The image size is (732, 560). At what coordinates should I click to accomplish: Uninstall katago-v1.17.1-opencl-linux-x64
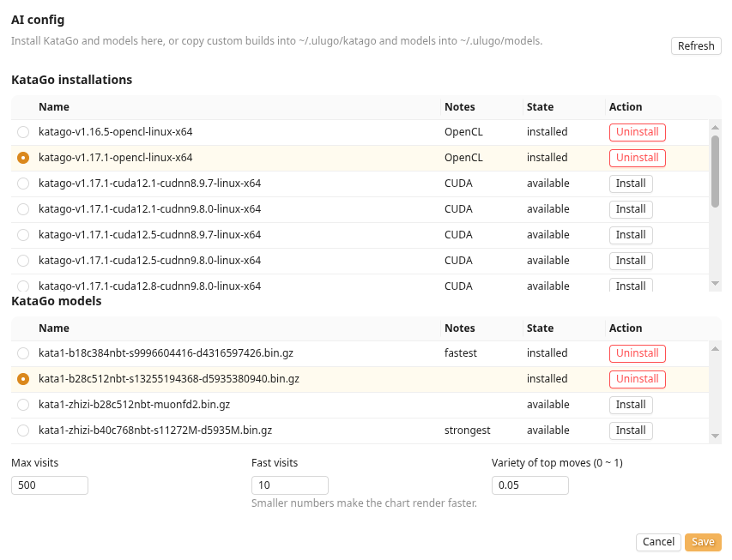coord(638,158)
